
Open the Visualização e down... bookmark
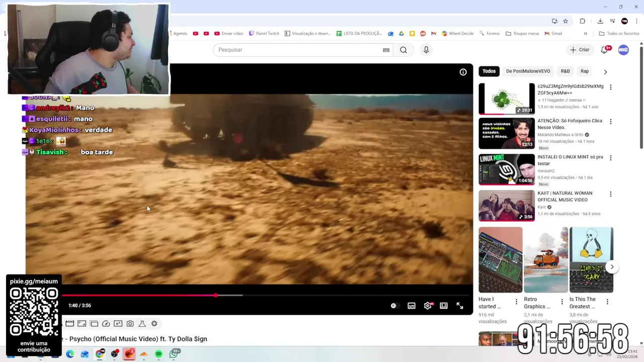(x=307, y=34)
